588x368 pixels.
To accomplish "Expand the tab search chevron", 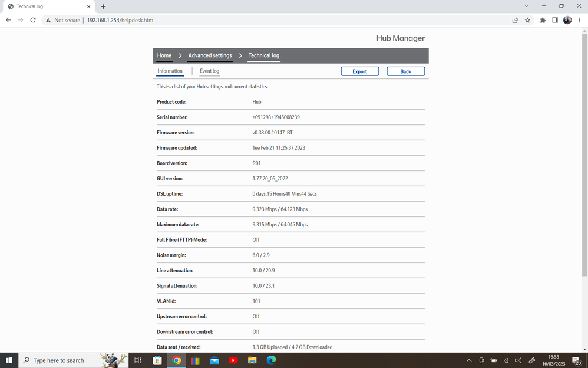I will [526, 6].
